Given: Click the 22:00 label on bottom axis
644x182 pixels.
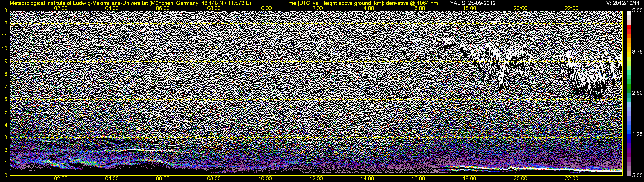Looking at the screenshot, I should click(571, 179).
